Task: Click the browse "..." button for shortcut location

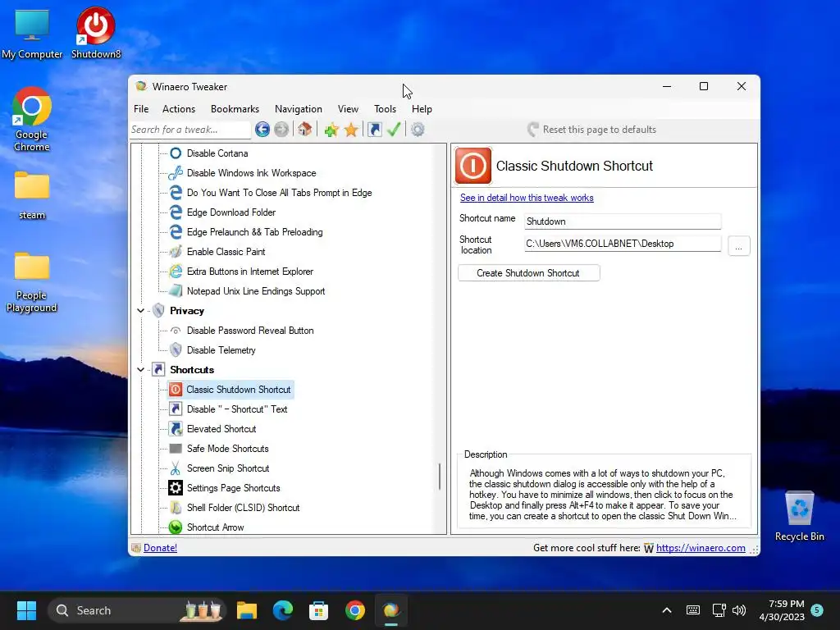Action: coord(739,246)
